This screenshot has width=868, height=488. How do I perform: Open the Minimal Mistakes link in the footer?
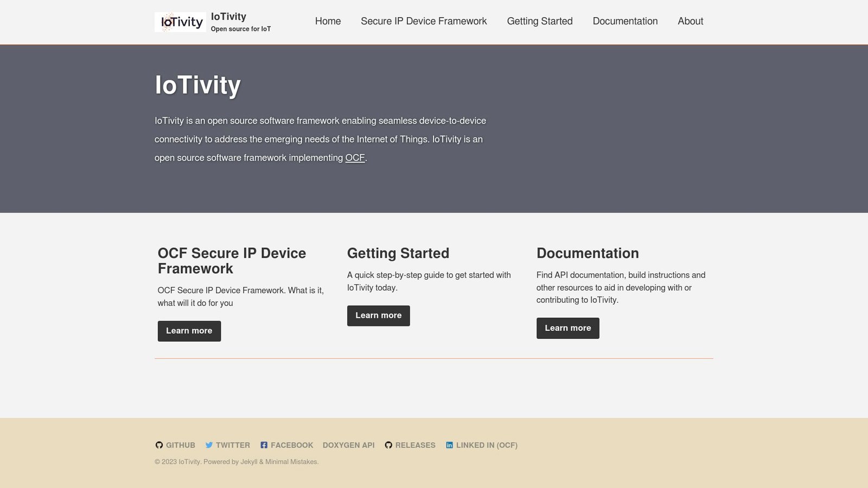291,461
